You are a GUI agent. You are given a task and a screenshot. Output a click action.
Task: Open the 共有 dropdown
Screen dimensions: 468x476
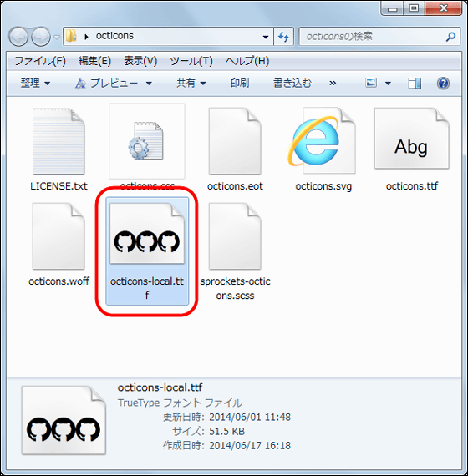coord(191,83)
